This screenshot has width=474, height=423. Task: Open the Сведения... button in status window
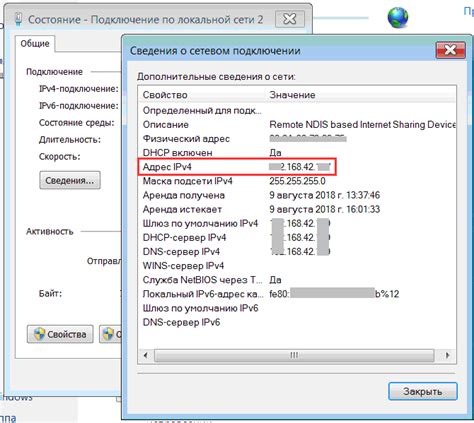[x=70, y=180]
